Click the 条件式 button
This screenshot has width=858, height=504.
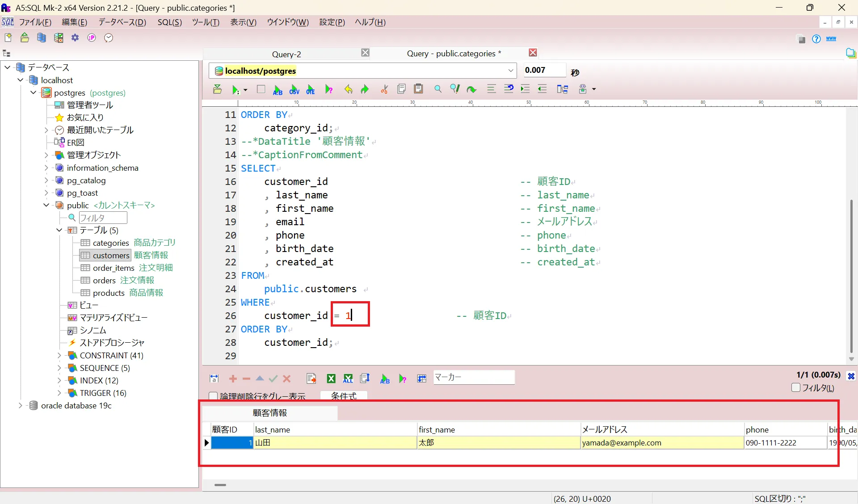[344, 396]
